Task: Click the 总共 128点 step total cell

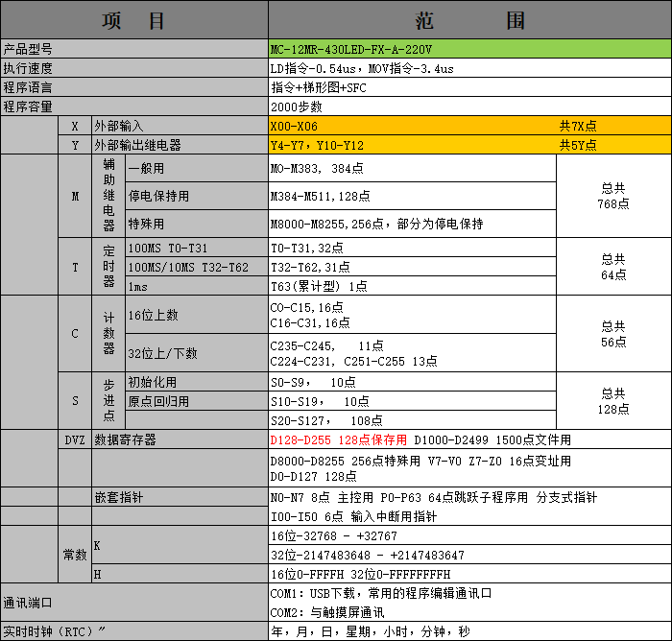Action: click(613, 401)
